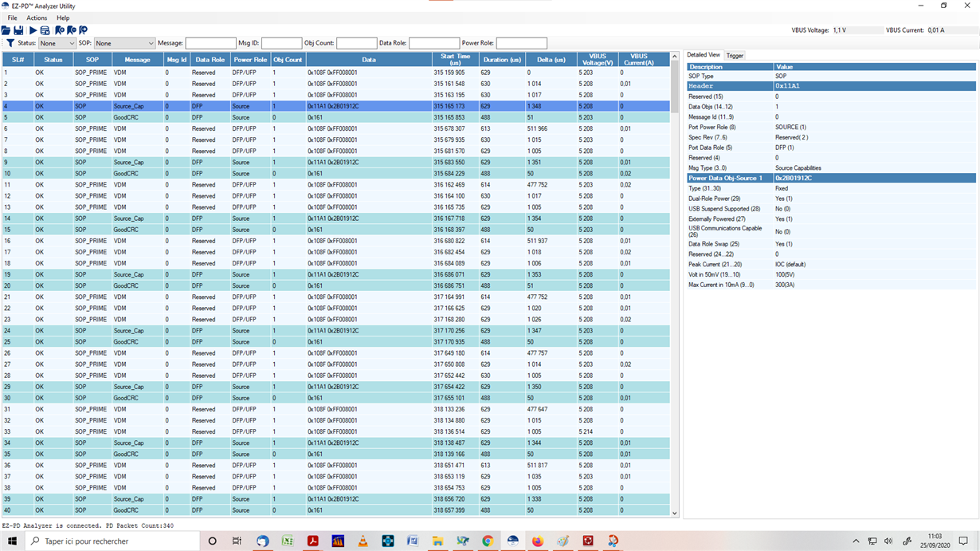
Task: Click the Obj Count filter field
Action: click(x=356, y=43)
